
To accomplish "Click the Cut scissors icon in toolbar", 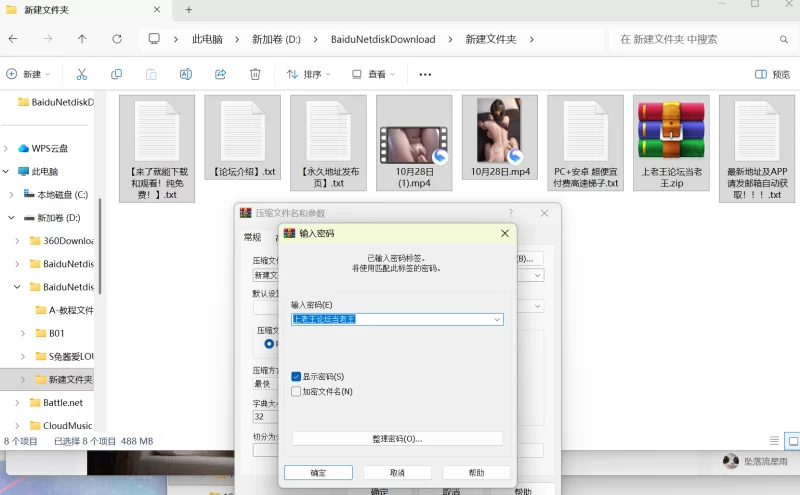I will pyautogui.click(x=82, y=74).
